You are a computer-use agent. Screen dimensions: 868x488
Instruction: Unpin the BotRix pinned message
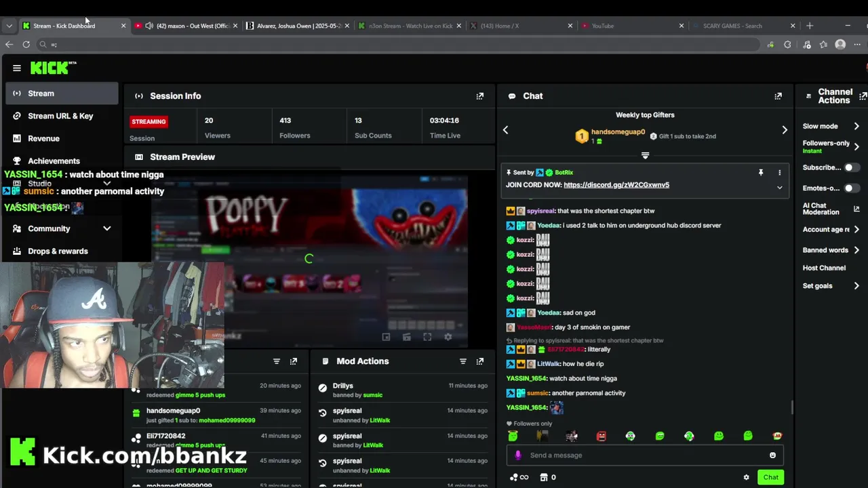761,173
